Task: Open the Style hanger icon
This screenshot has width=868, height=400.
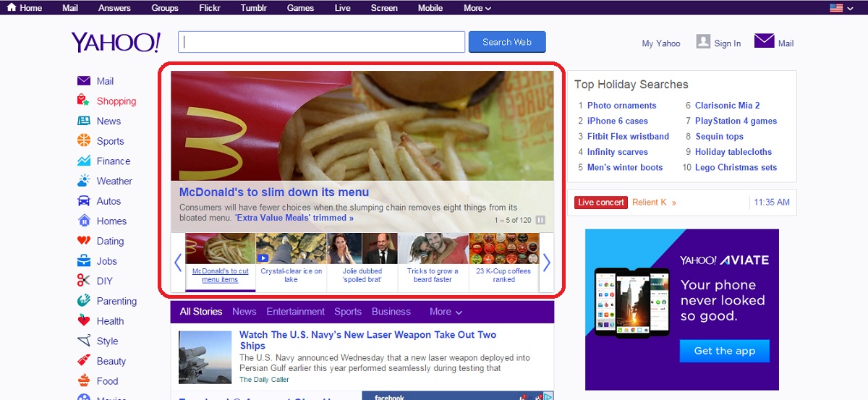Action: coord(83,341)
